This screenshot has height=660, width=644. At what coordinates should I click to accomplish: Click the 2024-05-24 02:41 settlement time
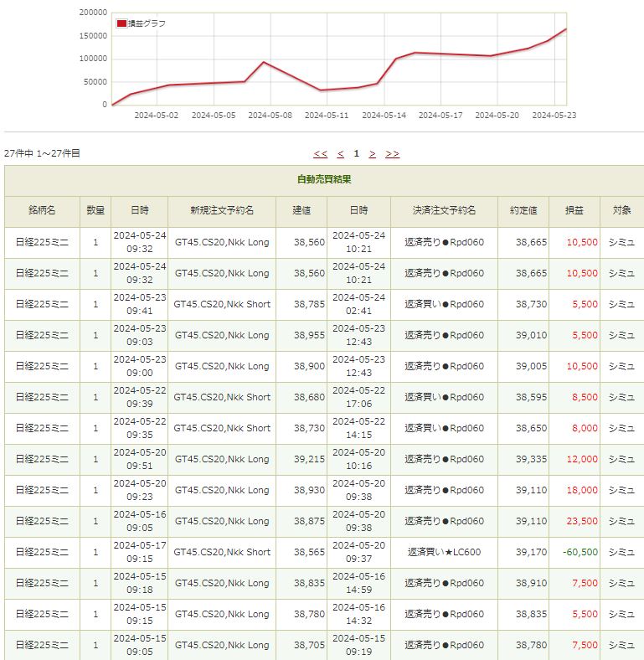[x=358, y=304]
